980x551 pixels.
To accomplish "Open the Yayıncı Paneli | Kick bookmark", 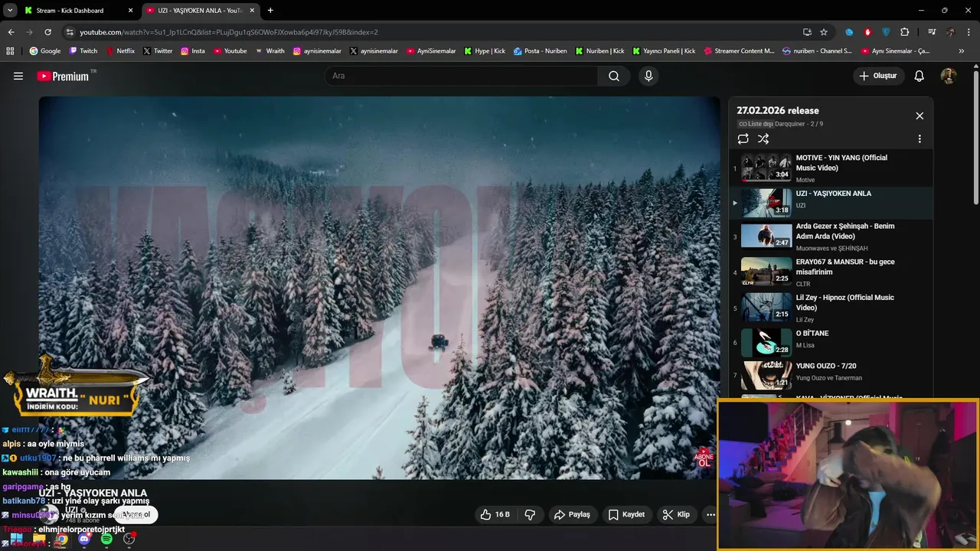I will 663,51.
